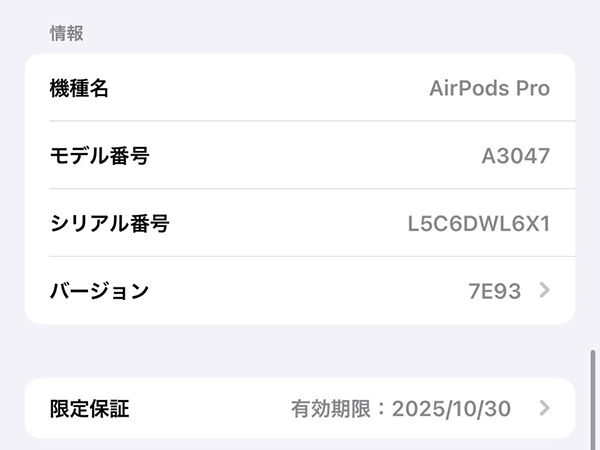Expand the 限定保証 row chevron
The width and height of the screenshot is (600, 450).
pyautogui.click(x=544, y=408)
